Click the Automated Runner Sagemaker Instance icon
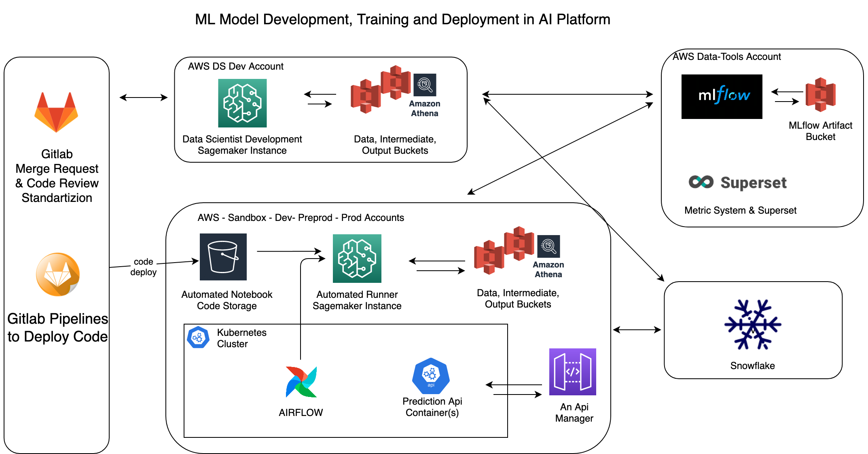The image size is (868, 454). click(357, 258)
